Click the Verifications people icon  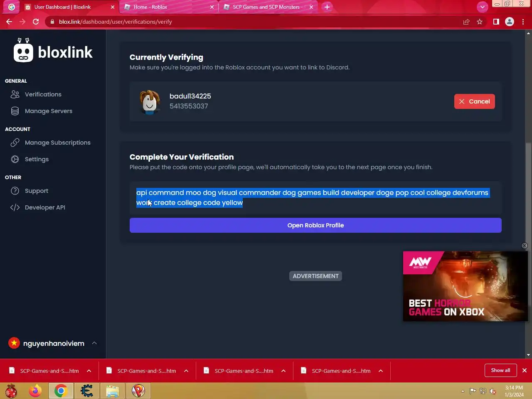15,94
